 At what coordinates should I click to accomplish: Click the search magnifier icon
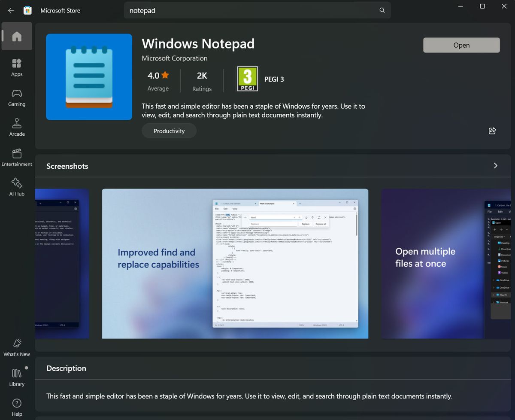[x=382, y=10]
